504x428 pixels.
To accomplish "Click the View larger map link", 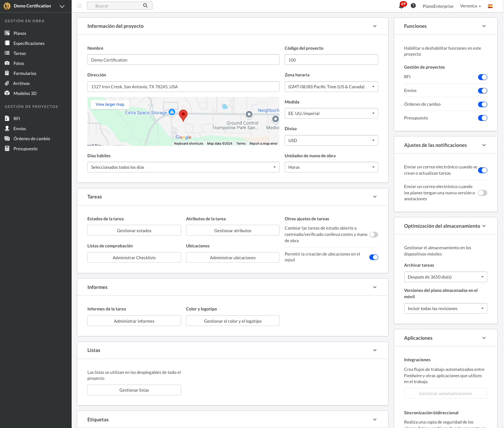I will point(110,104).
